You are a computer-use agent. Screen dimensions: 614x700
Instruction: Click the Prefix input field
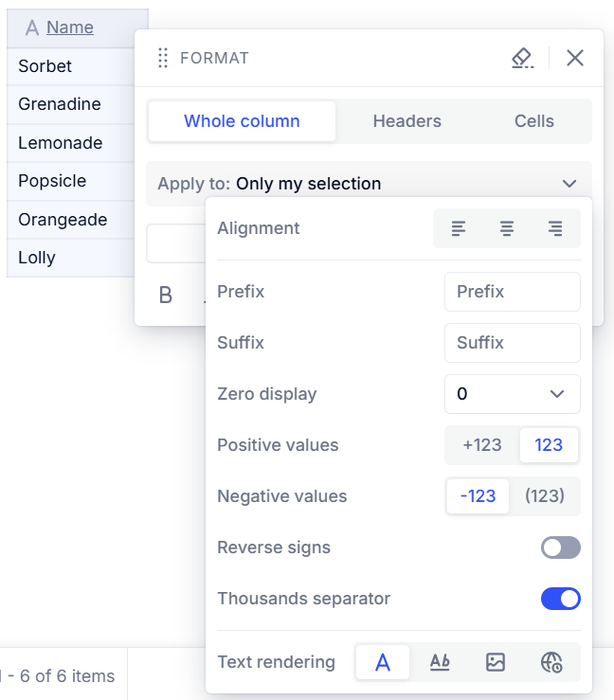[513, 292]
